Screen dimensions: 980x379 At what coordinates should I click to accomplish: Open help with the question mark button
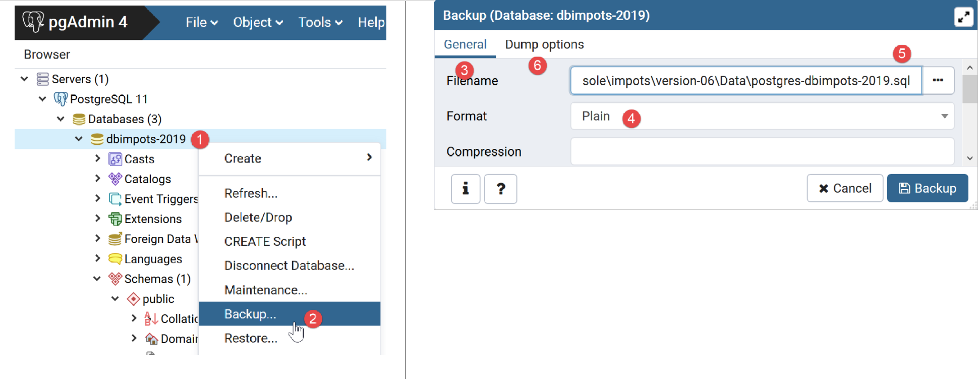point(500,189)
